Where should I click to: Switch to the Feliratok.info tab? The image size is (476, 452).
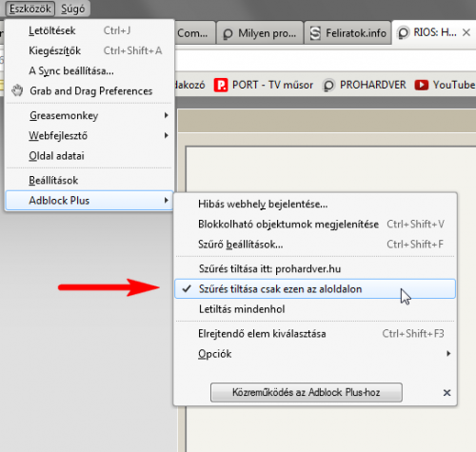[x=347, y=33]
